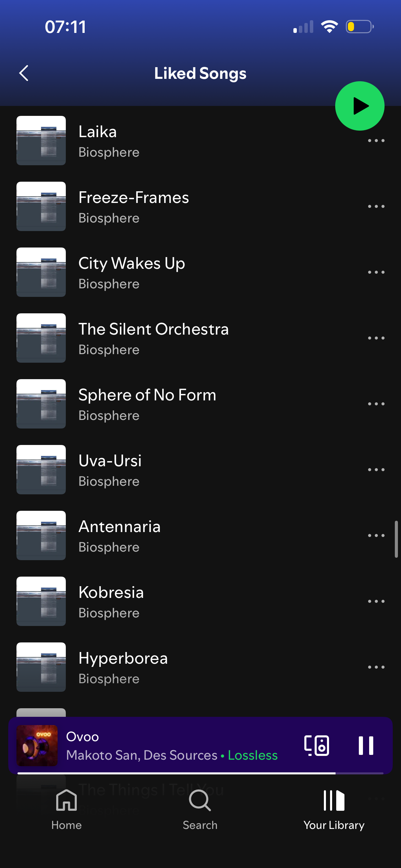Open more options for Freeze-Frames
The width and height of the screenshot is (401, 868).
point(376,206)
